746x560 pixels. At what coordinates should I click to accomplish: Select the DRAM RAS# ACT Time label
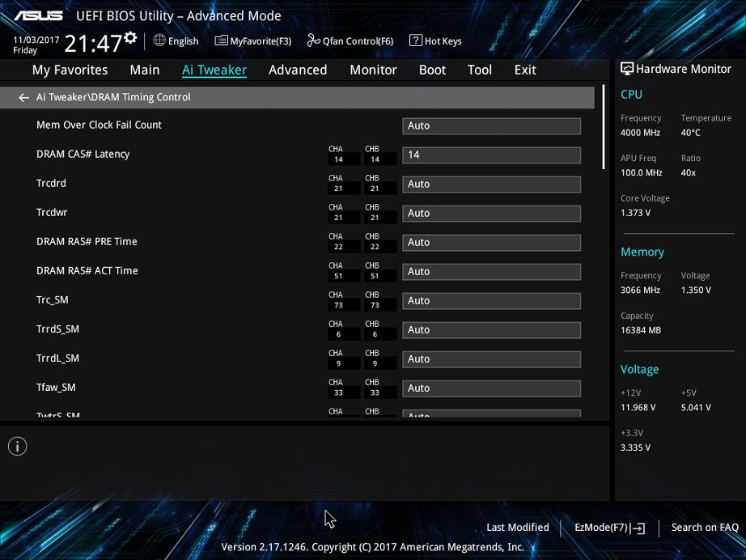coord(87,271)
